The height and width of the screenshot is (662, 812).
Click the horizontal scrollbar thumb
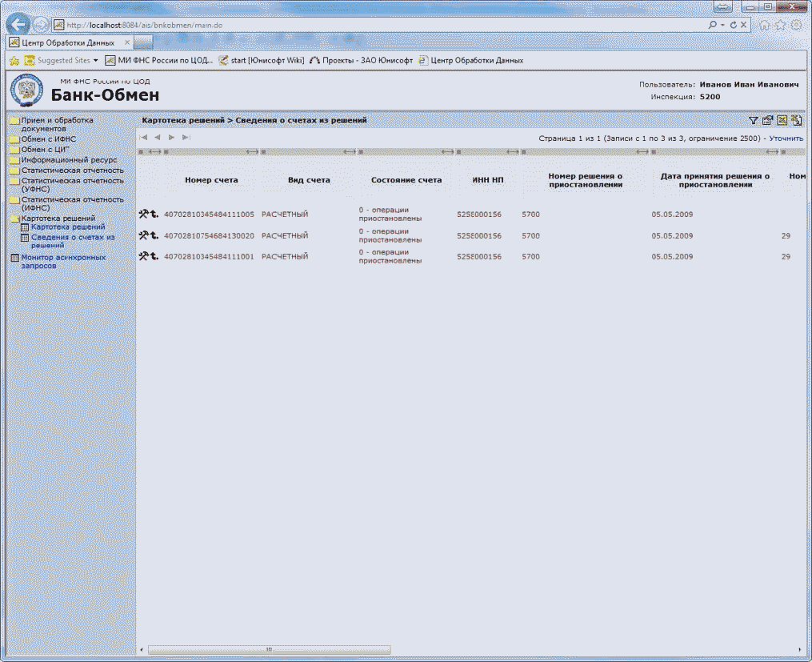(x=269, y=649)
